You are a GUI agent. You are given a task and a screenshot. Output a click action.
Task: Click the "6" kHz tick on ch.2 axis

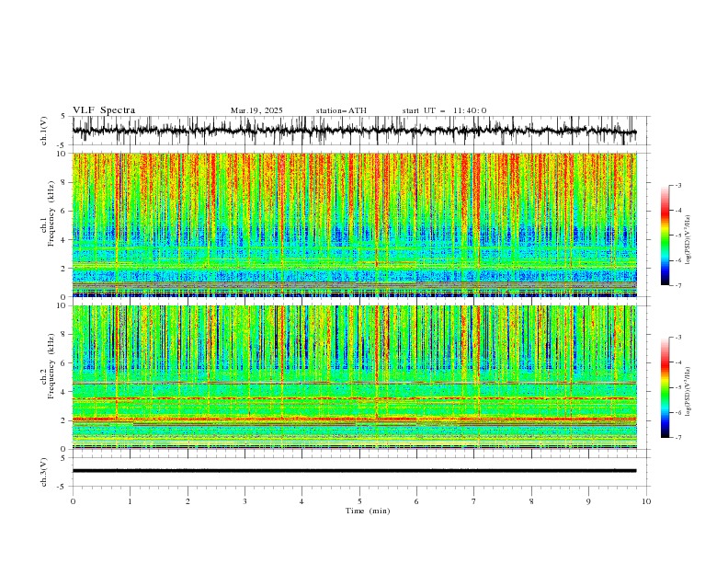tap(63, 363)
